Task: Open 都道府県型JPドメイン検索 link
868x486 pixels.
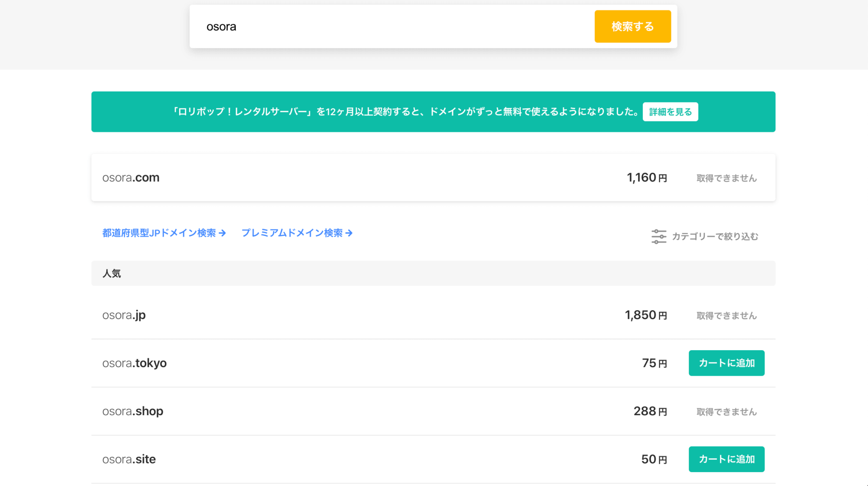Action: pos(159,233)
